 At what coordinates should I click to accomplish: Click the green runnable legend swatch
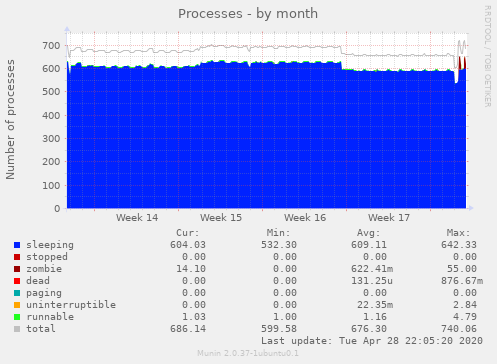17,317
